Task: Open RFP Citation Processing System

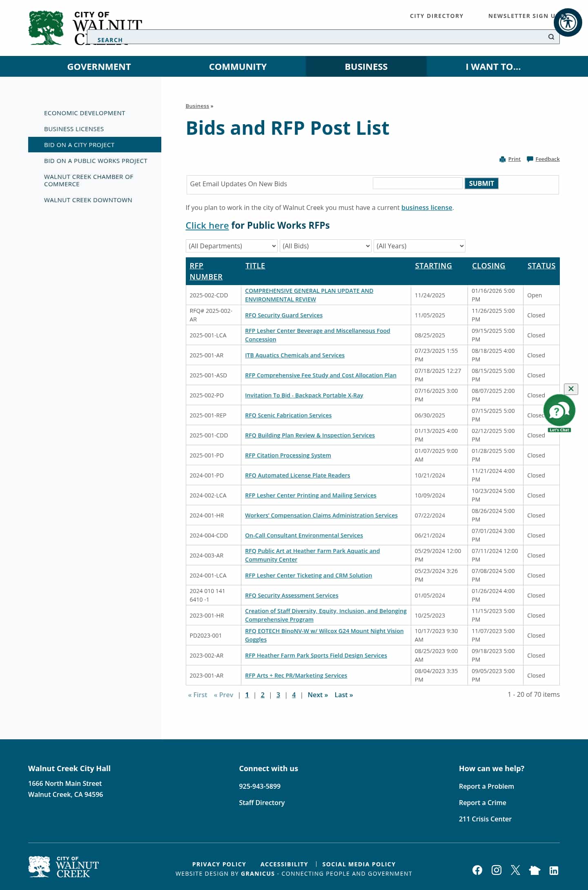Action: 288,455
